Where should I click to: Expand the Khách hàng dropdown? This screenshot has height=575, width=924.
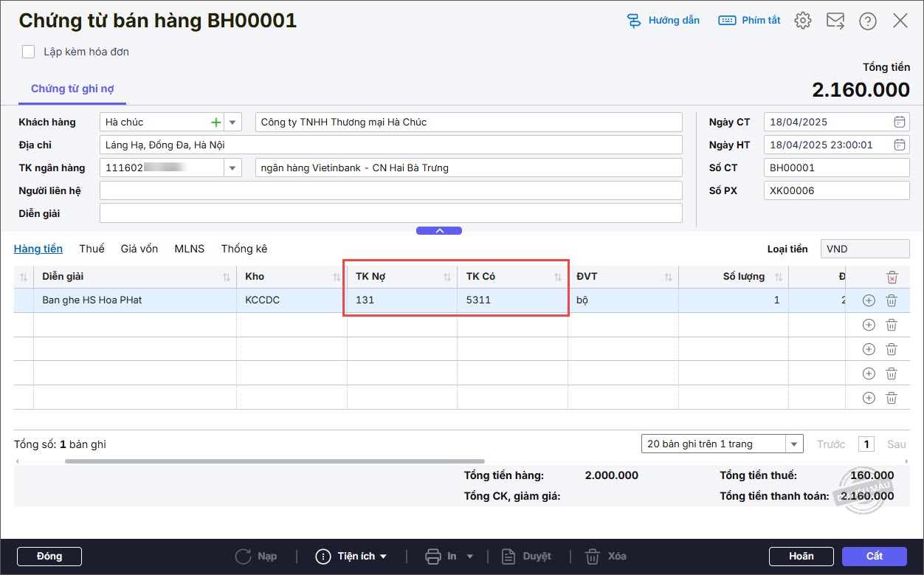click(232, 123)
